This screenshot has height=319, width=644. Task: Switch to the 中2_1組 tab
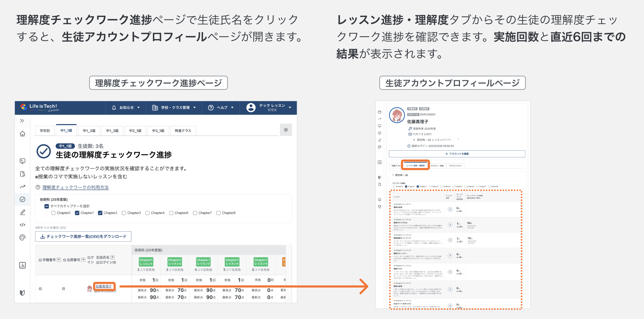click(x=136, y=130)
